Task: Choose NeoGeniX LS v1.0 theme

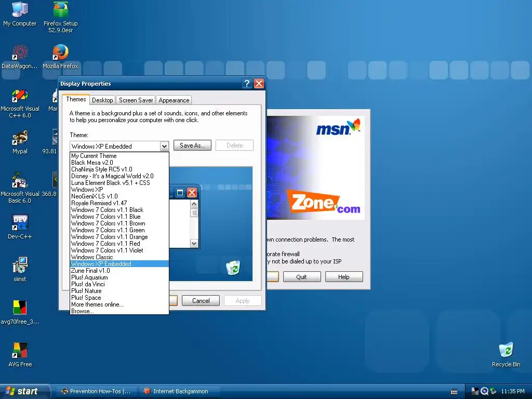Action: coord(119,196)
